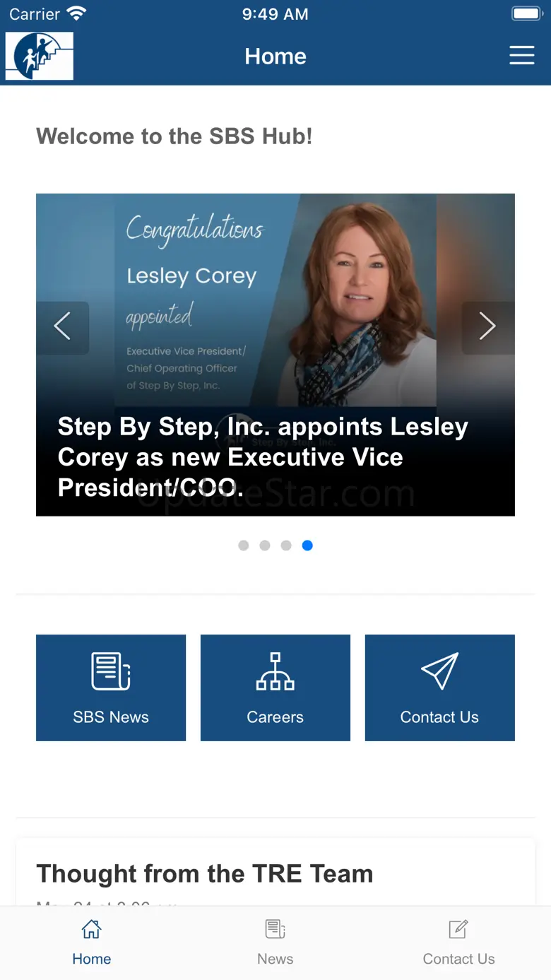Tap the Welcome to the SBS Hub heading
The height and width of the screenshot is (980, 551).
tap(174, 136)
